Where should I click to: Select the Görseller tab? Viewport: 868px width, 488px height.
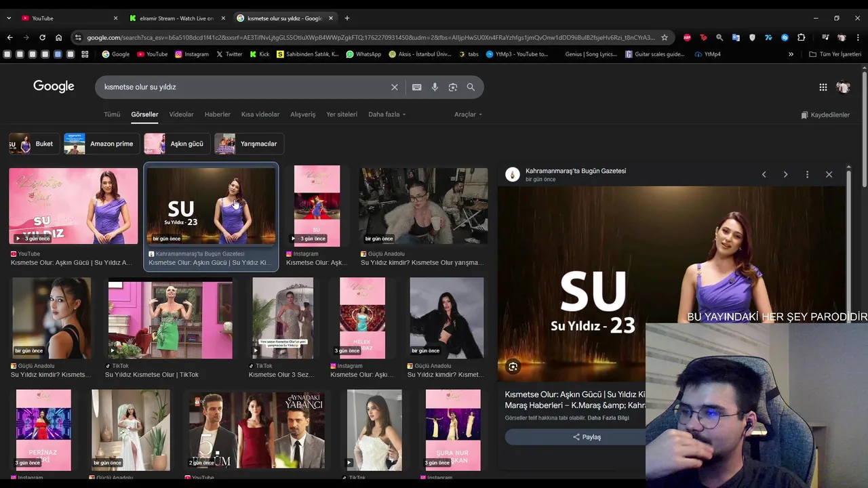click(x=144, y=115)
